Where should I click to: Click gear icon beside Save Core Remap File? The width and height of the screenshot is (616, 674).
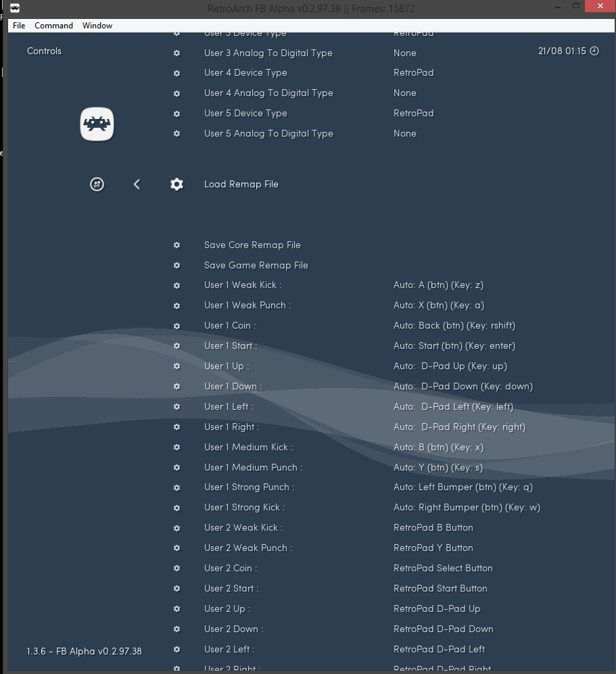176,245
